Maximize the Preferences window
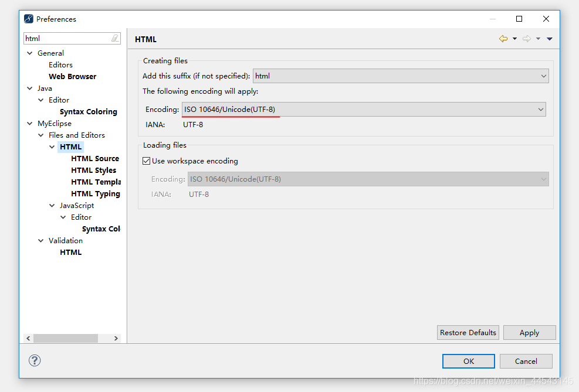This screenshot has width=579, height=392. click(x=519, y=19)
